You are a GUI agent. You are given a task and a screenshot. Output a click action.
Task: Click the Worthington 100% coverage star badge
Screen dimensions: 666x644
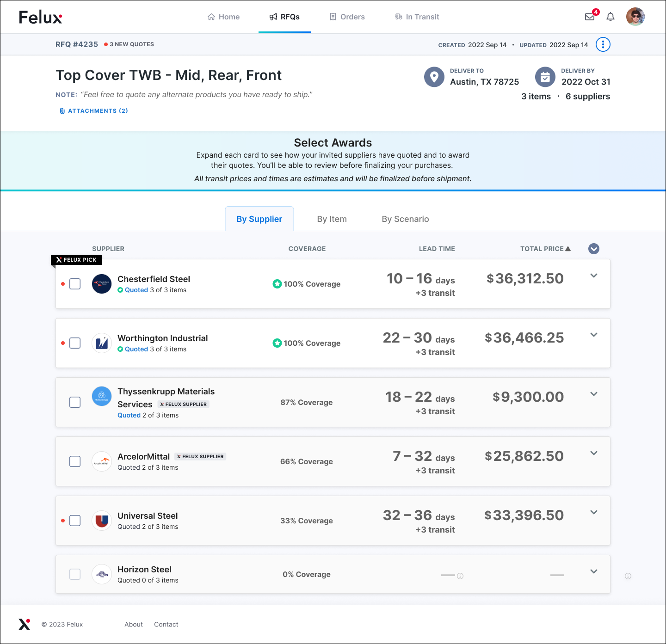(277, 343)
